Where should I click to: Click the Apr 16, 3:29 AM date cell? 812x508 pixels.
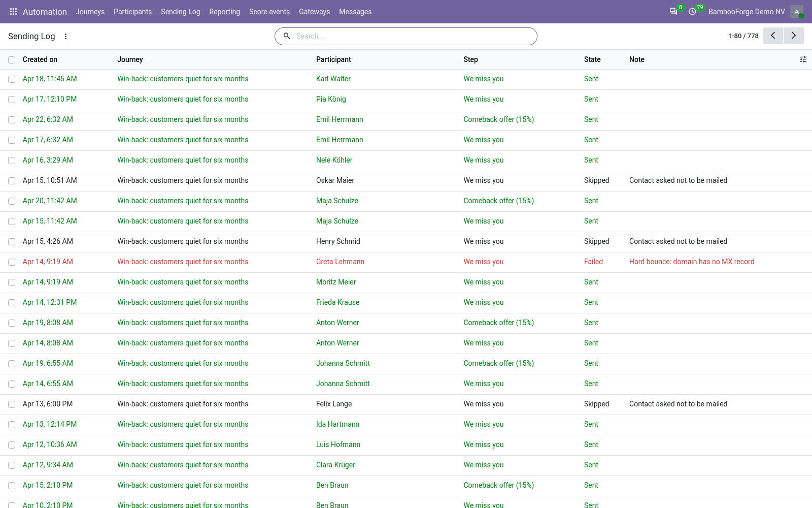(x=48, y=160)
